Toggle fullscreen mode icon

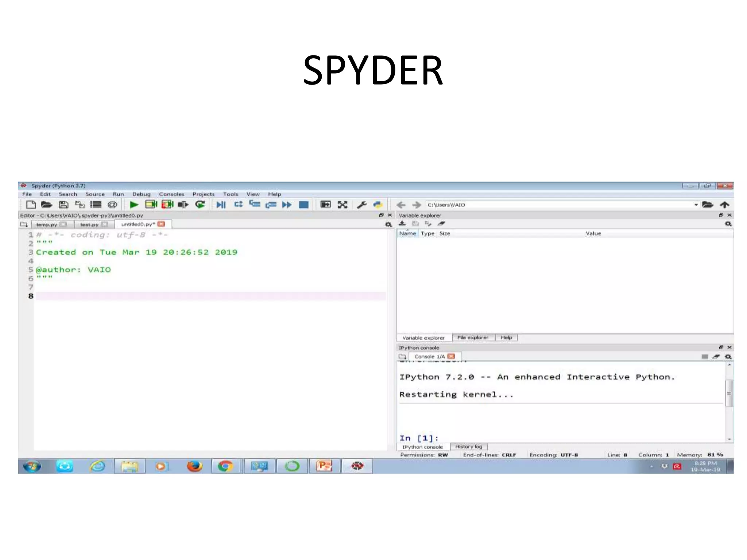(342, 205)
